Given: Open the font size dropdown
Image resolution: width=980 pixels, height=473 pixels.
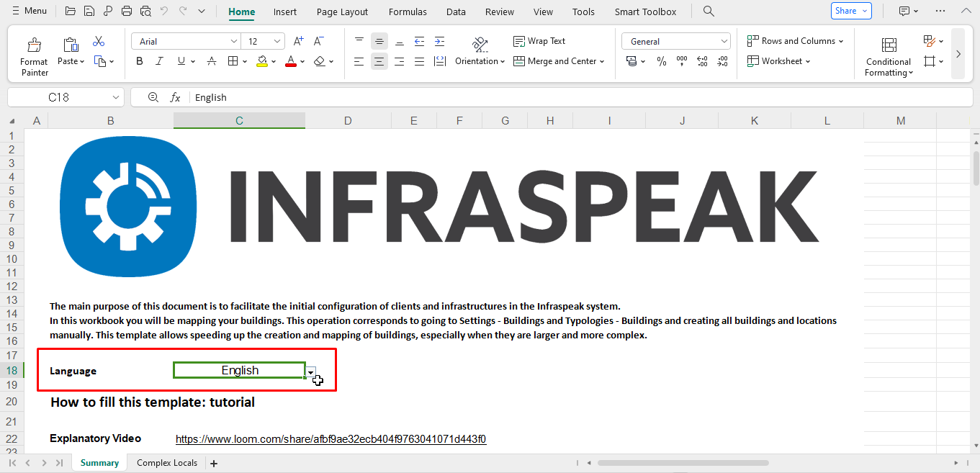Looking at the screenshot, I should (x=277, y=41).
